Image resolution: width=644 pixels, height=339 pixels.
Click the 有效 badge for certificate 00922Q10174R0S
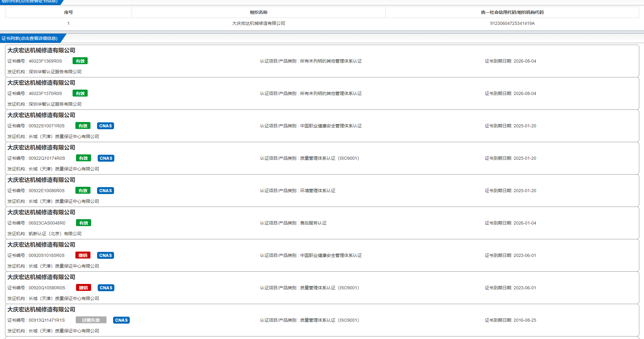tap(84, 158)
